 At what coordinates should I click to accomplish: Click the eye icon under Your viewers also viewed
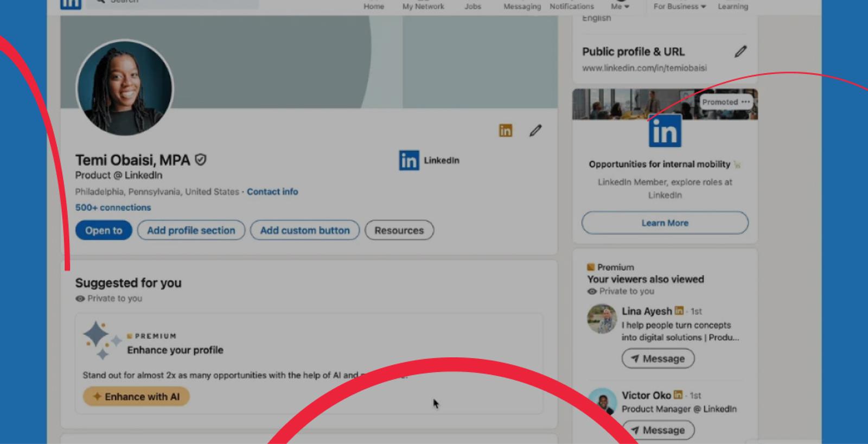pyautogui.click(x=592, y=291)
